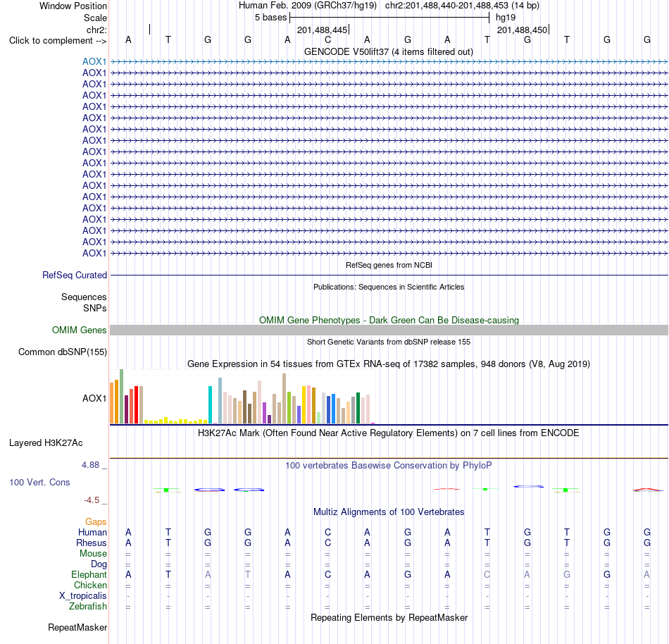
Task: Open the "RefSeq genes from NCBI" track title
Action: [389, 265]
